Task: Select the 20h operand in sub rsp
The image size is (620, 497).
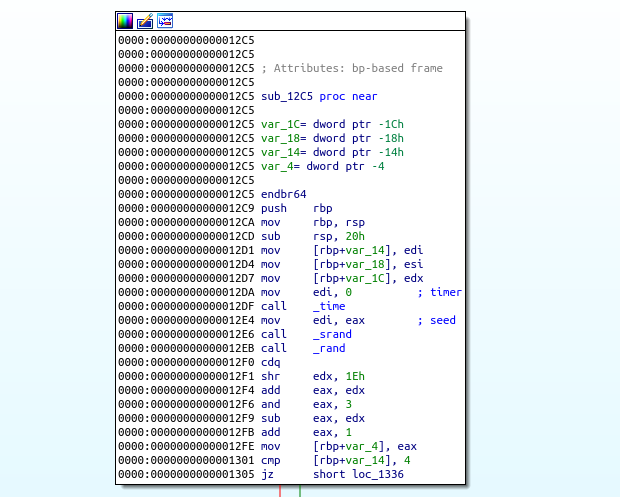Action: coord(360,236)
